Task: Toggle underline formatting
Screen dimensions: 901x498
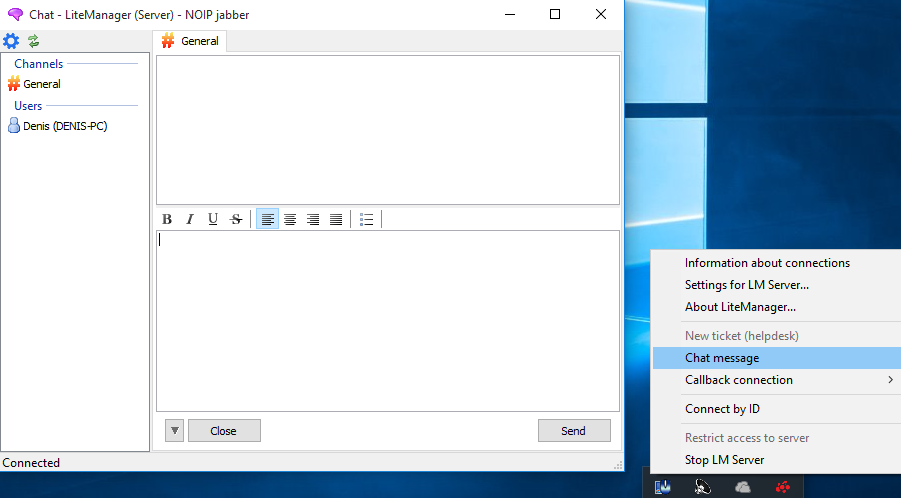Action: [213, 219]
